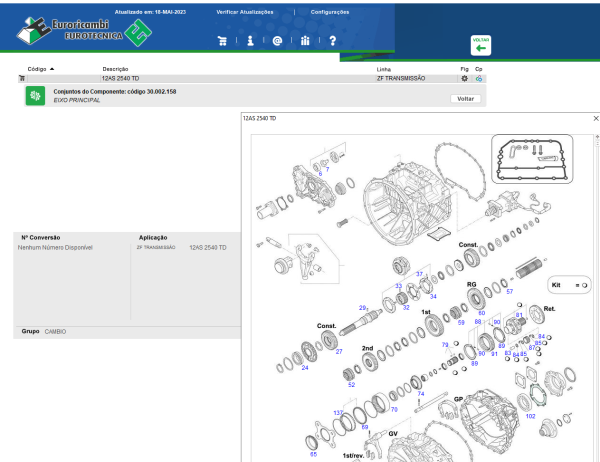This screenshot has width=600, height=462.
Task: Click the CAMBIO group value
Action: [x=55, y=331]
